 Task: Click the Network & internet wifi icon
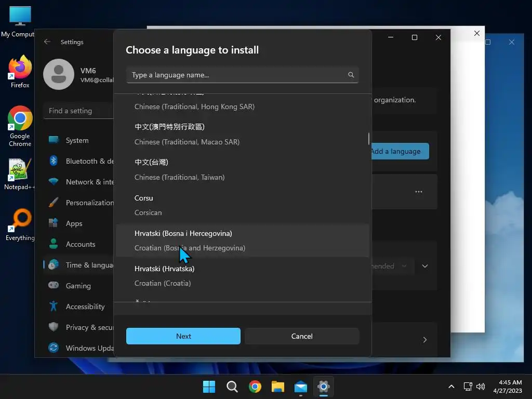point(54,181)
